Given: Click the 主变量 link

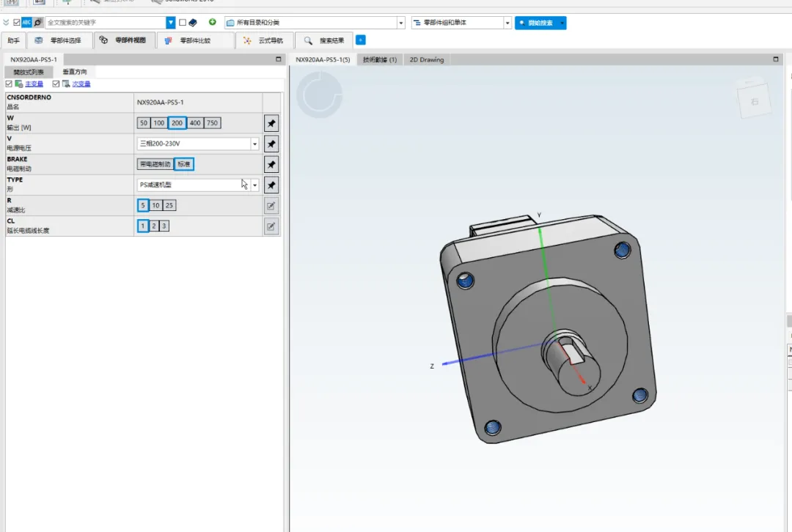Looking at the screenshot, I should [34, 84].
